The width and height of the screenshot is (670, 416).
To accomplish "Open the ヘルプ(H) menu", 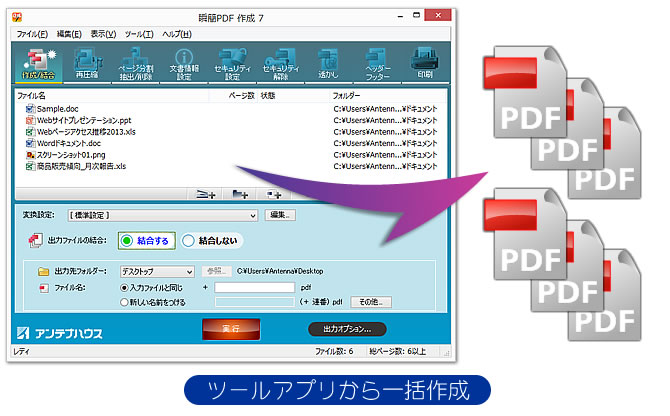I will [177, 34].
